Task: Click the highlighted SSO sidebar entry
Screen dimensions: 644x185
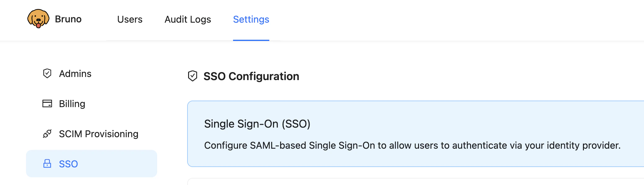Action: tap(91, 164)
